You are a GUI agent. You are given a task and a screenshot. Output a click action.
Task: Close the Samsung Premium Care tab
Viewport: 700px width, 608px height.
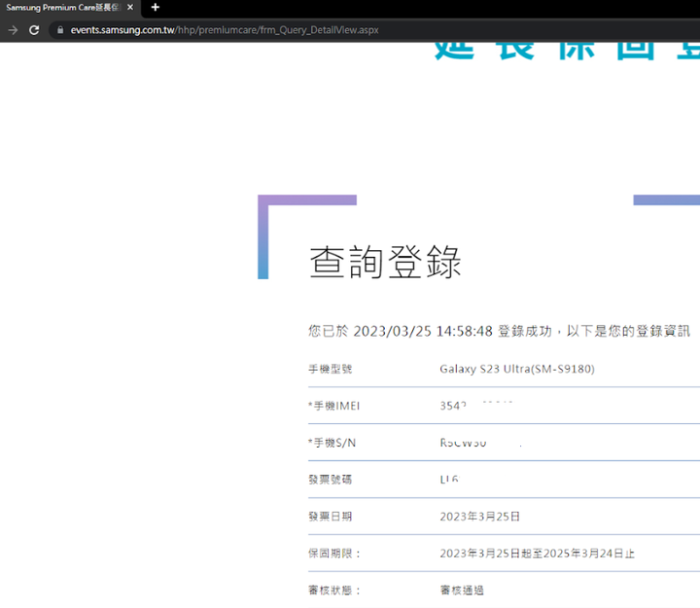(130, 7)
